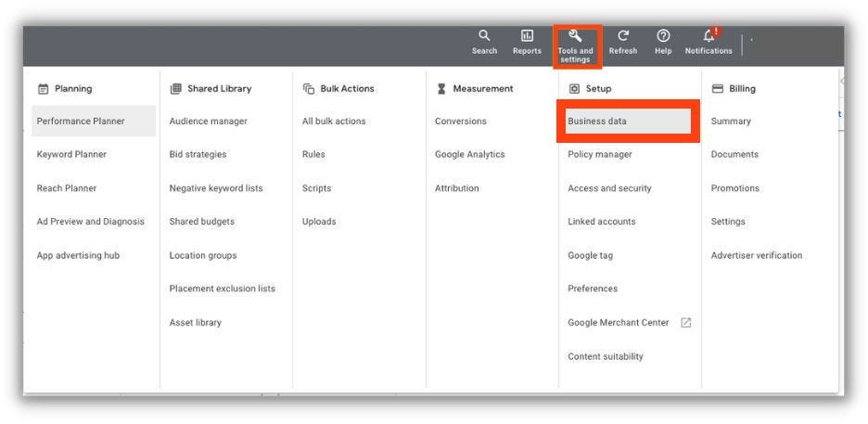This screenshot has width=868, height=424.
Task: Open Keyword Planner
Action: pos(71,154)
